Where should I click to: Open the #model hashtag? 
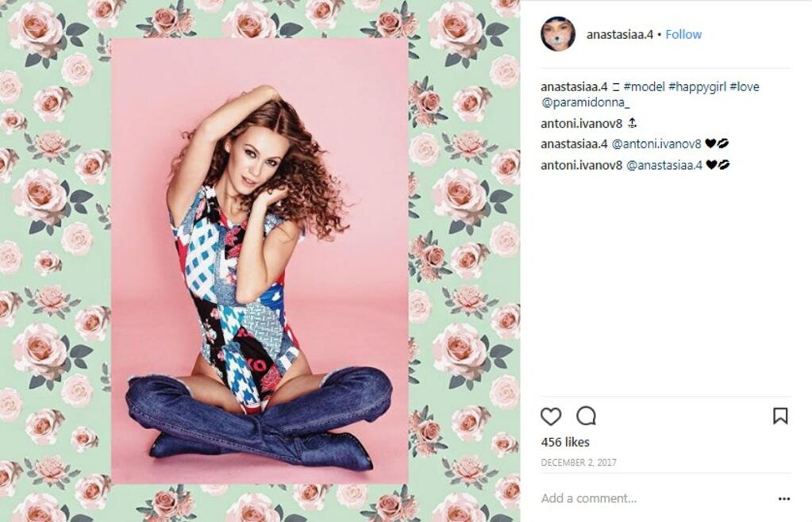644,86
